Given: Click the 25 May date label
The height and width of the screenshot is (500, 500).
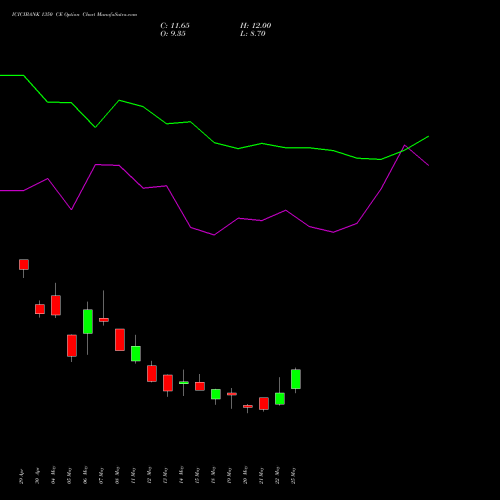Looking at the screenshot, I should point(293,476).
